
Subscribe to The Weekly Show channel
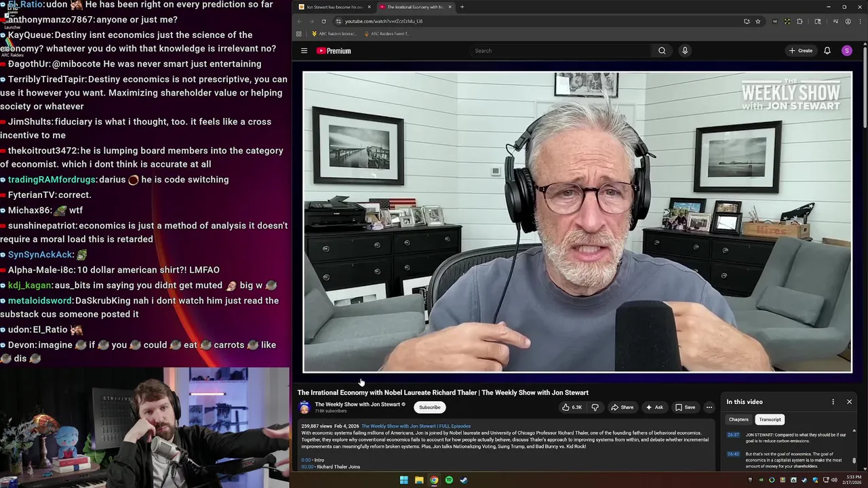pos(429,407)
